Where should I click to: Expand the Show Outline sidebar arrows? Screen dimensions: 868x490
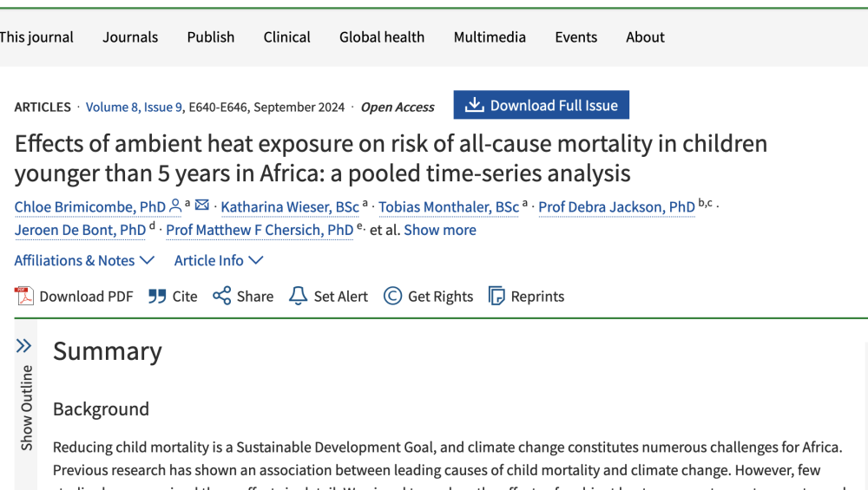(x=24, y=346)
